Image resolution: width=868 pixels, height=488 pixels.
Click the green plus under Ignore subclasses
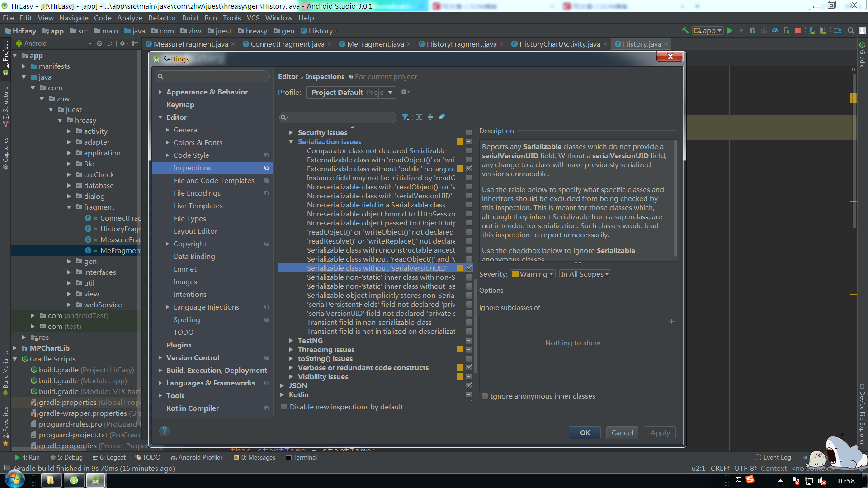click(672, 322)
